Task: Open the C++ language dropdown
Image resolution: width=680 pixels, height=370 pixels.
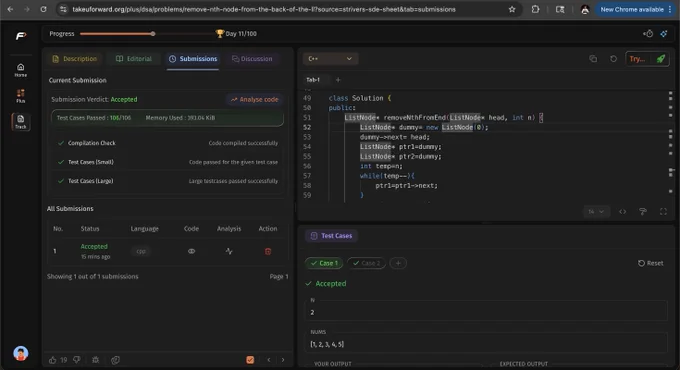Action: pyautogui.click(x=330, y=59)
